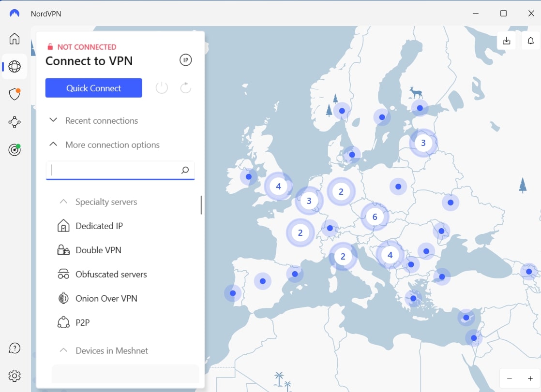541x392 pixels.
Task: Open Threat Protection shield icon
Action: [x=15, y=94]
